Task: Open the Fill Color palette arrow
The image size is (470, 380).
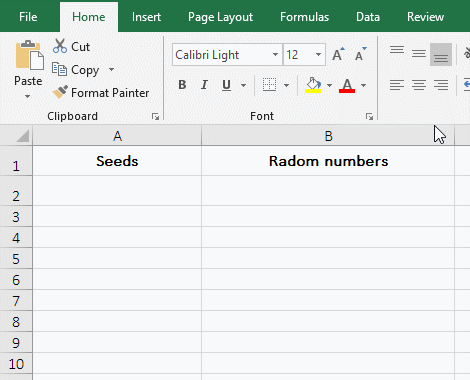Action: coord(330,86)
